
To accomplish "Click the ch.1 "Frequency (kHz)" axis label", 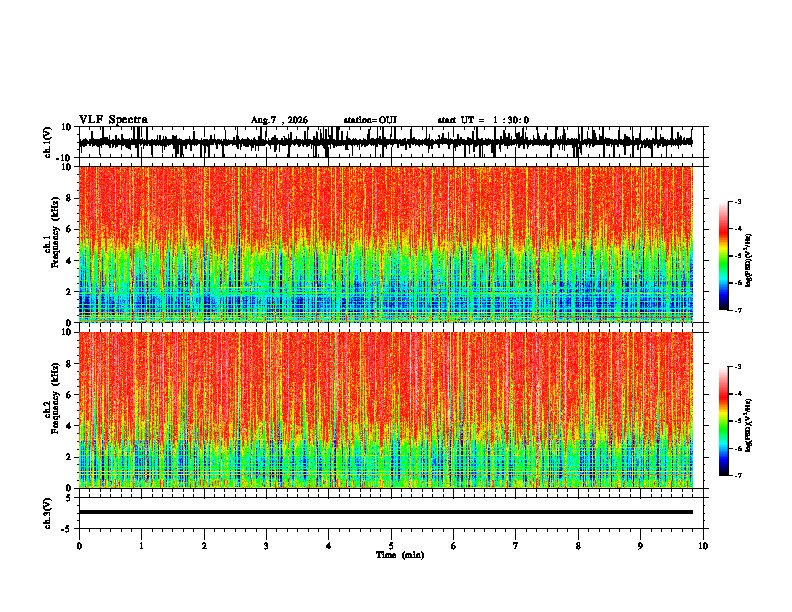I will coord(55,232).
